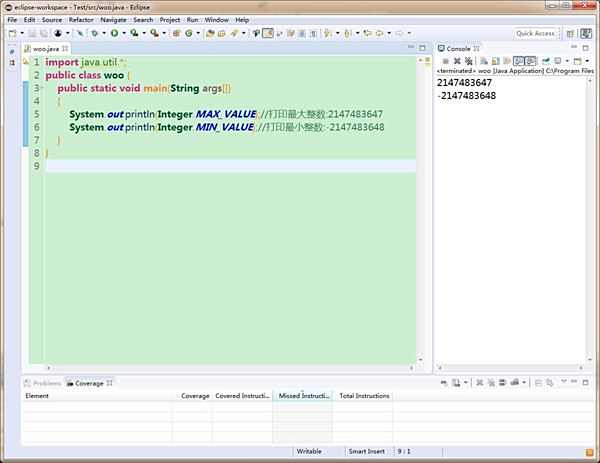Click the Run External Tools icon
This screenshot has height=463, width=600.
[155, 34]
